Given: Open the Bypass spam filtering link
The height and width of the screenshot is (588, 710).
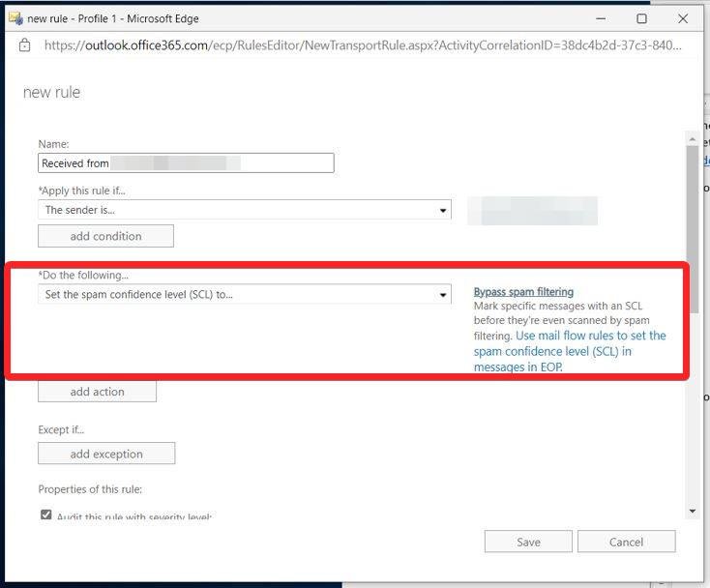Looking at the screenshot, I should (x=523, y=291).
